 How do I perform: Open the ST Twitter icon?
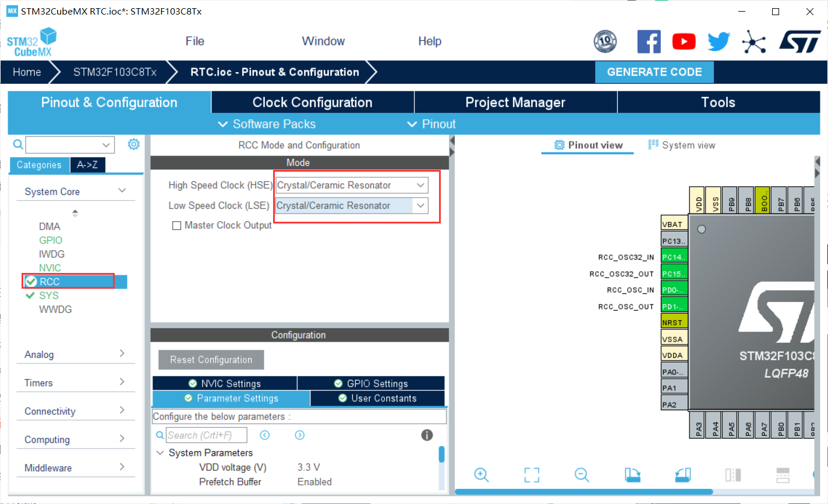[719, 41]
